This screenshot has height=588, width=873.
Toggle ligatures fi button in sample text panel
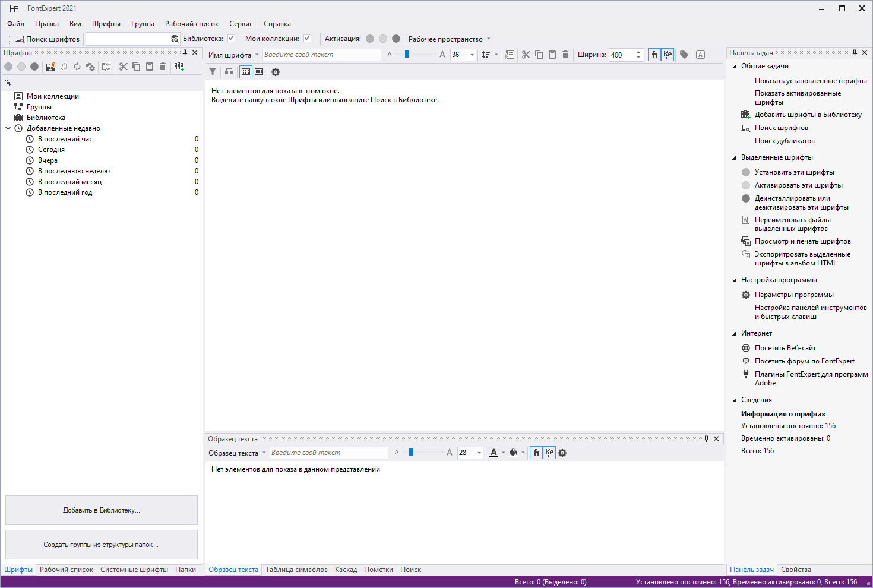click(x=536, y=453)
